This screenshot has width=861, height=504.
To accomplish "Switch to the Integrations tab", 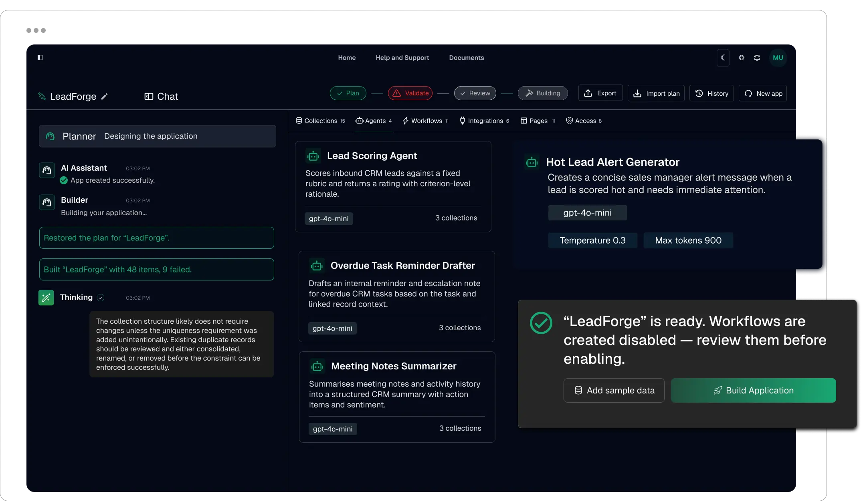I will [x=484, y=121].
